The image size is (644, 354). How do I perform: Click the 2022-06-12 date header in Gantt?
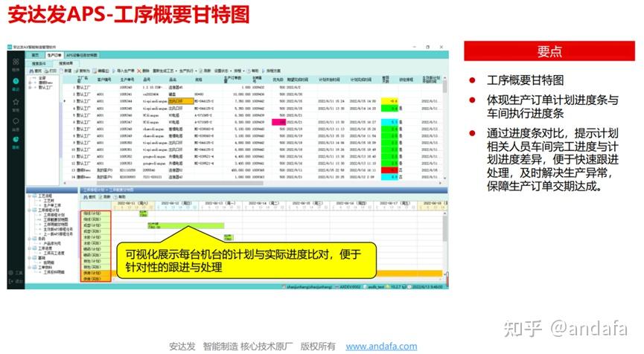(176, 203)
